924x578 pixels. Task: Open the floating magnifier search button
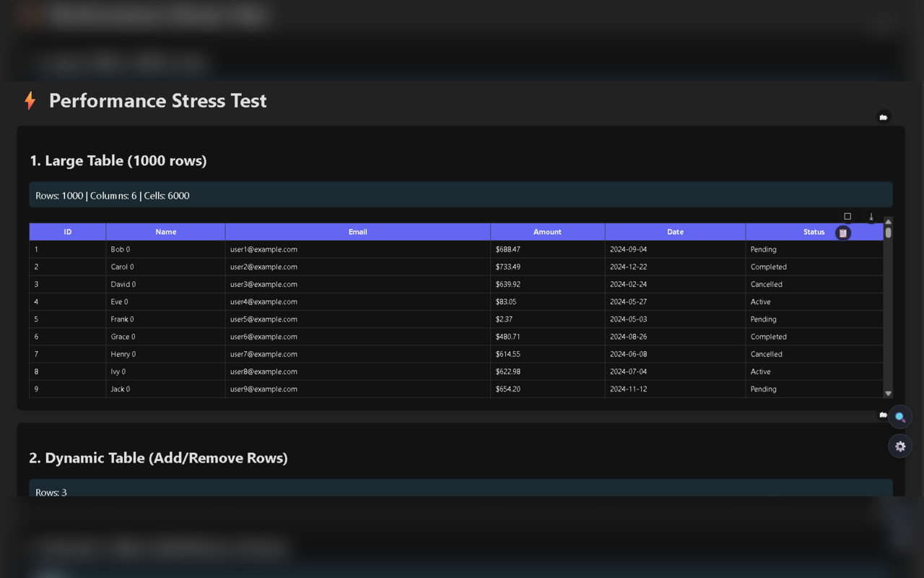pos(900,417)
